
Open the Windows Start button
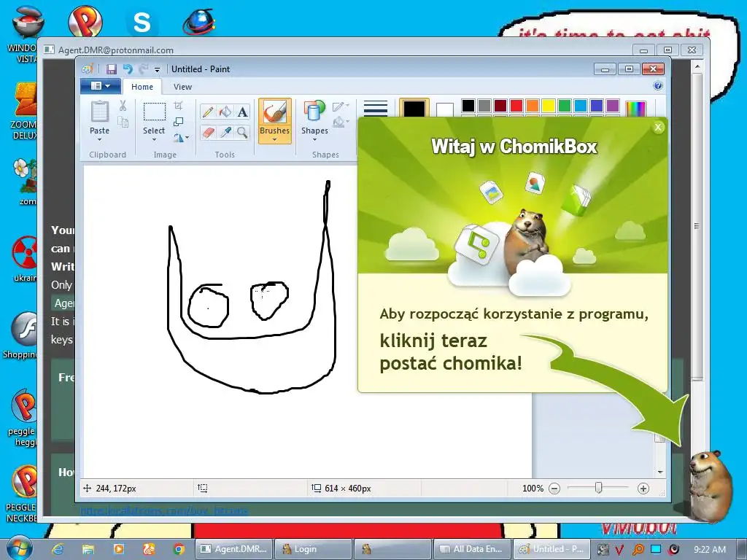click(18, 548)
